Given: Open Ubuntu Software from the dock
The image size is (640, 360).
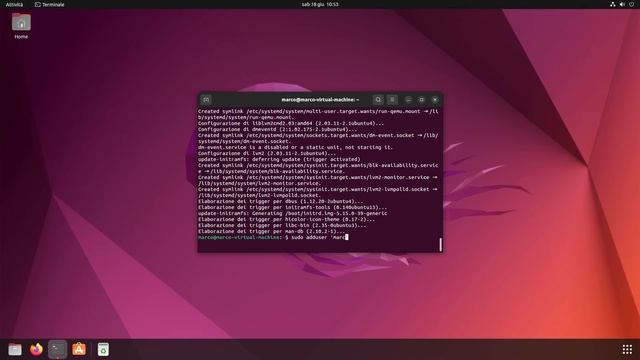Looking at the screenshot, I should point(79,349).
